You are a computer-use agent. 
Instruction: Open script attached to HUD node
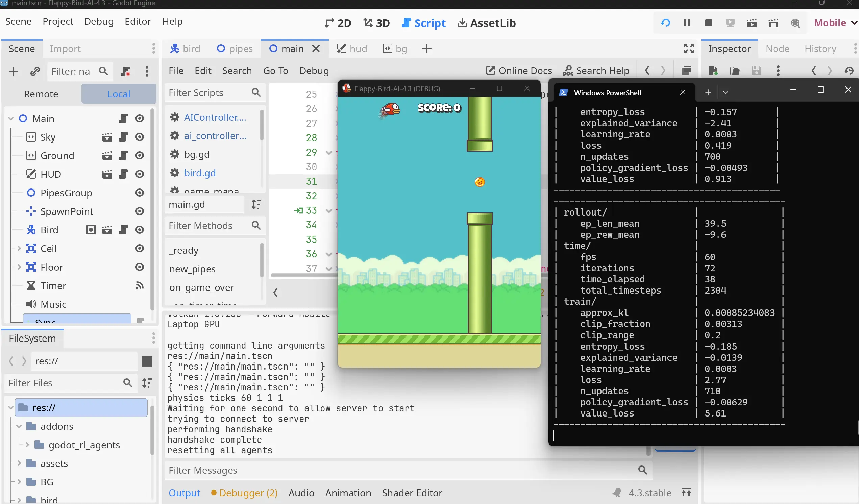pyautogui.click(x=123, y=174)
